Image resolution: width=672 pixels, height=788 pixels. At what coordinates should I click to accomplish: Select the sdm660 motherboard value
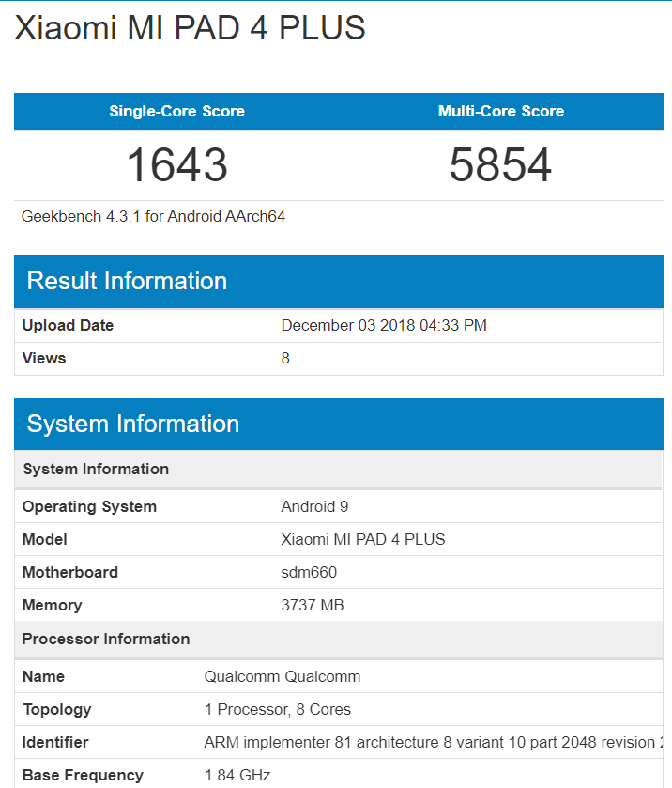pos(309,572)
